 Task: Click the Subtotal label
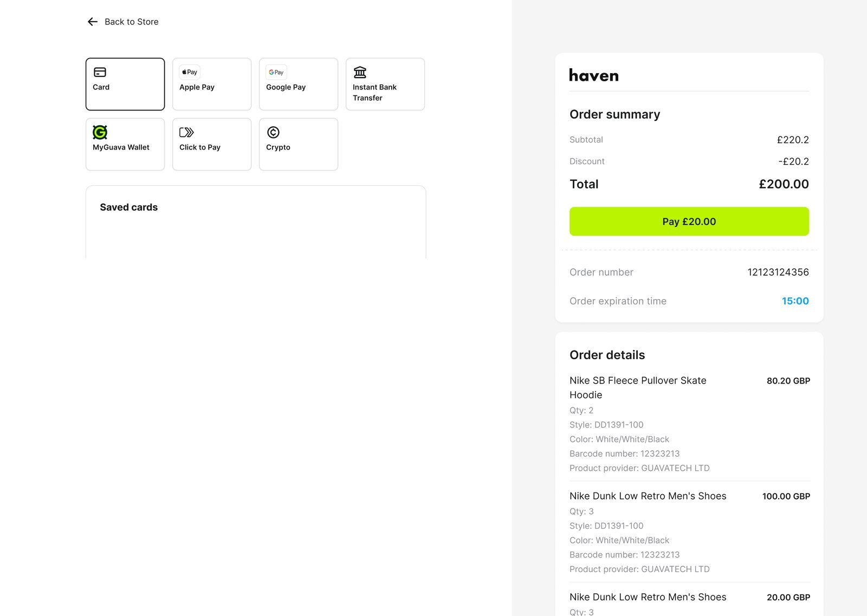(x=586, y=139)
